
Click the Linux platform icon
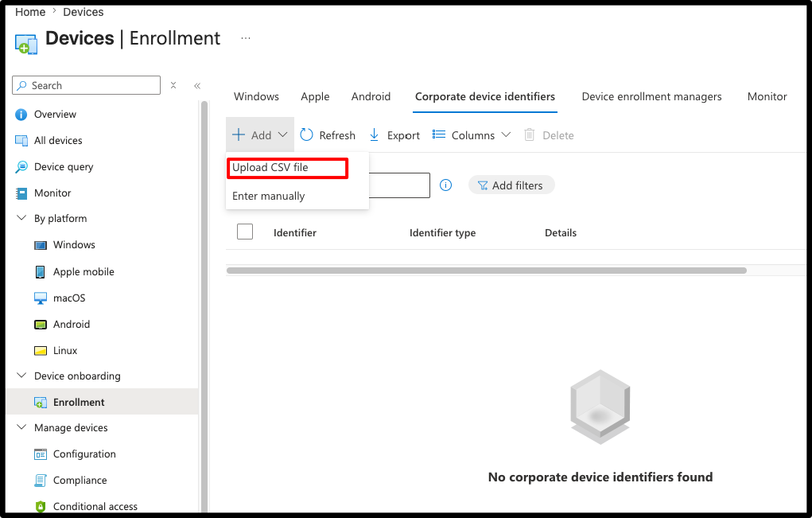click(x=41, y=351)
